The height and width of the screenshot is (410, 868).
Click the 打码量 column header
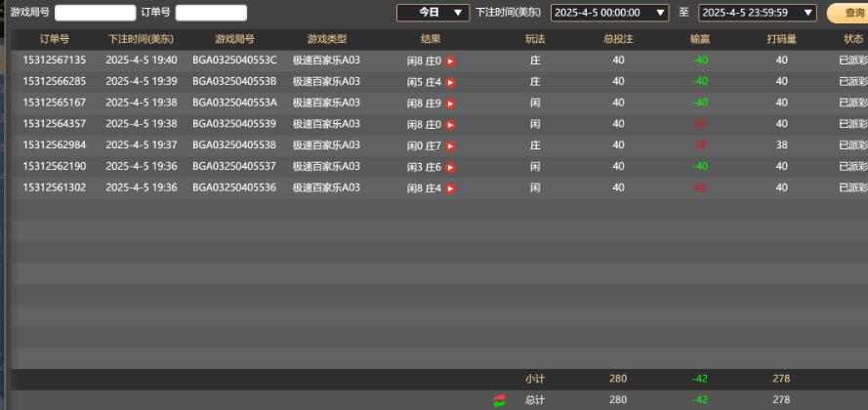tap(781, 39)
